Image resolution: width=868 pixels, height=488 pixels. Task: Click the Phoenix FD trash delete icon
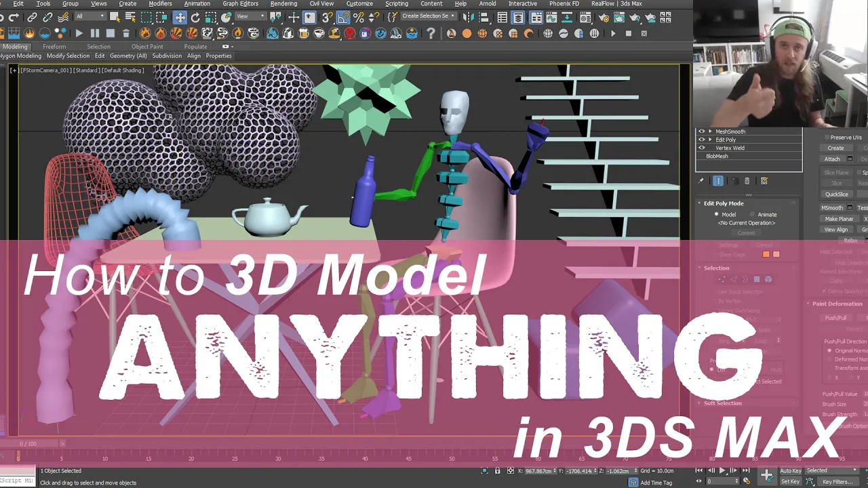[126, 33]
